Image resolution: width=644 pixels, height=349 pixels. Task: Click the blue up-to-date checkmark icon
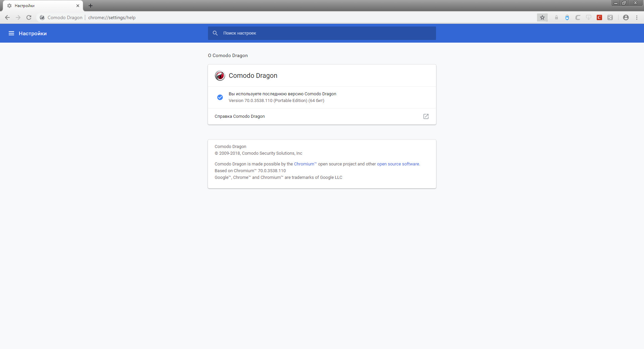click(220, 97)
